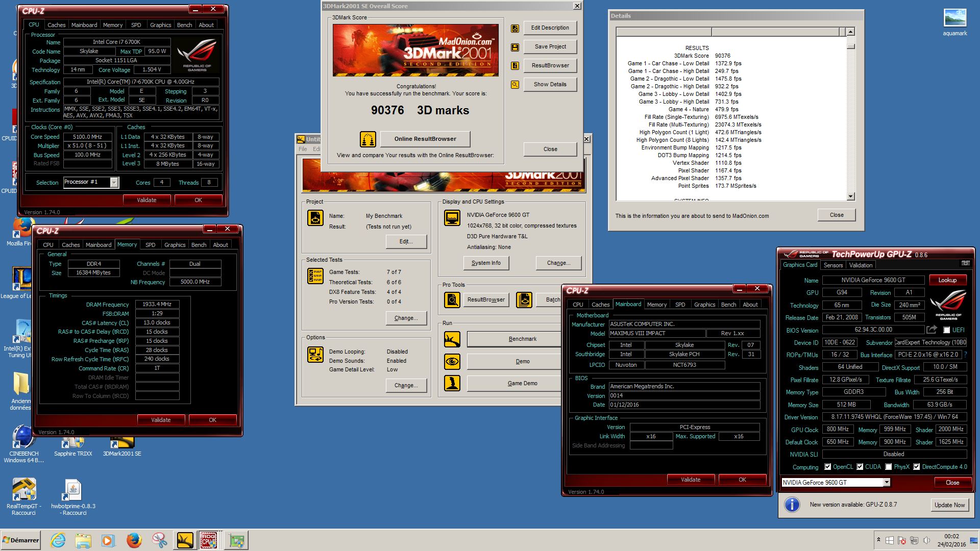Click Update Now in GPU-Z notification
Viewport: 980px width, 551px height.
coord(949,505)
